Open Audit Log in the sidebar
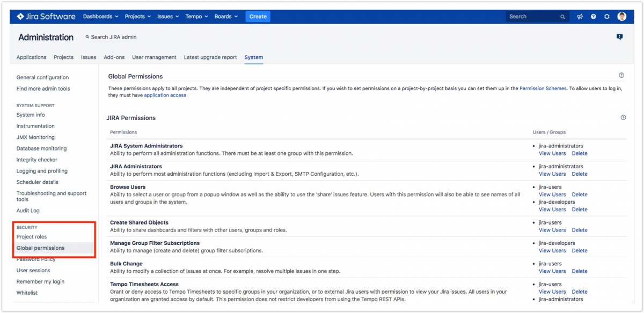Image resolution: width=644 pixels, height=313 pixels. (x=28, y=211)
